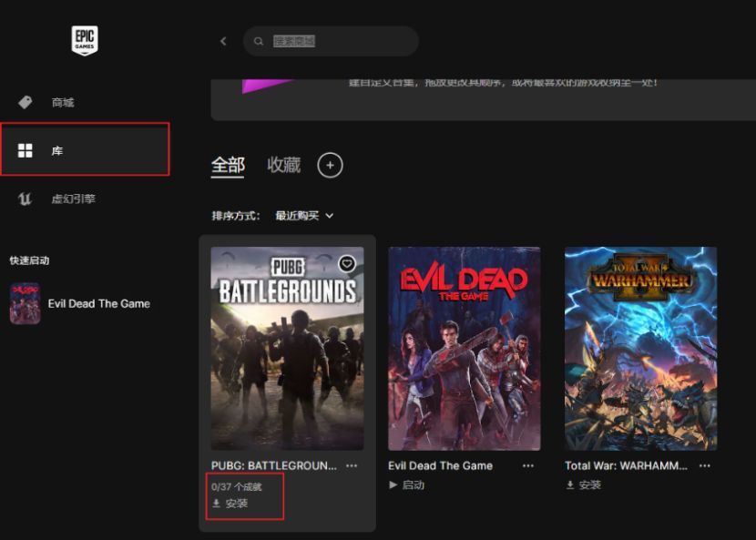Open the Evil Dead The Game cover
This screenshot has width=756, height=540.
point(465,349)
